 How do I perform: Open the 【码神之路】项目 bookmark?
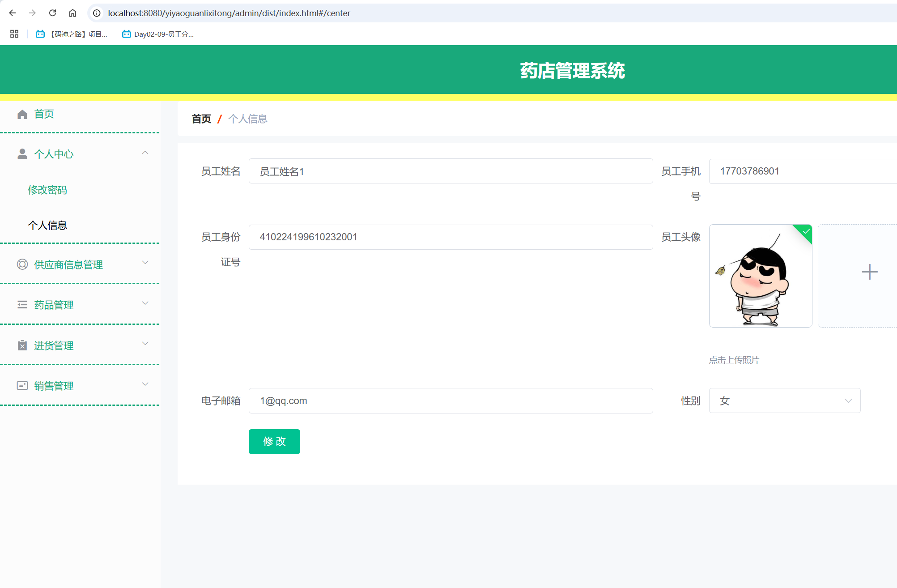pos(72,34)
